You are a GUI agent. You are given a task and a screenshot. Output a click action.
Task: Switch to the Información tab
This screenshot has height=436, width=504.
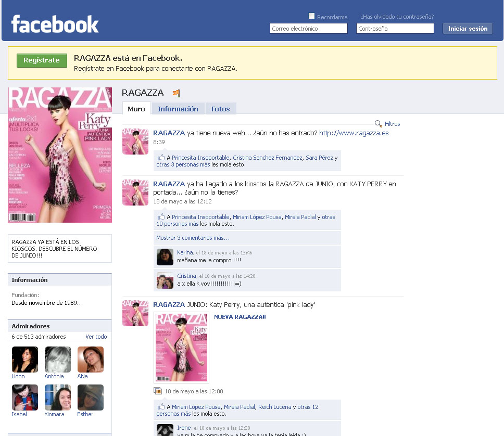(178, 109)
